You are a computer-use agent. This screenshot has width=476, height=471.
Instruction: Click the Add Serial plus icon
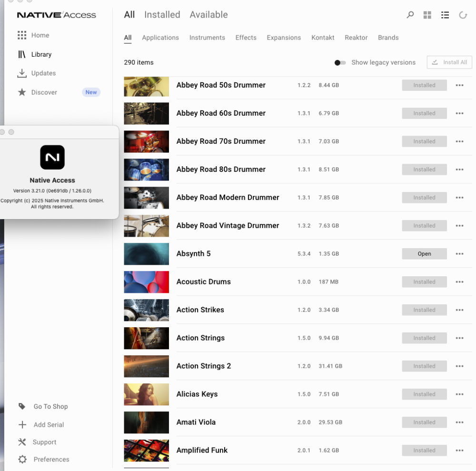click(22, 424)
